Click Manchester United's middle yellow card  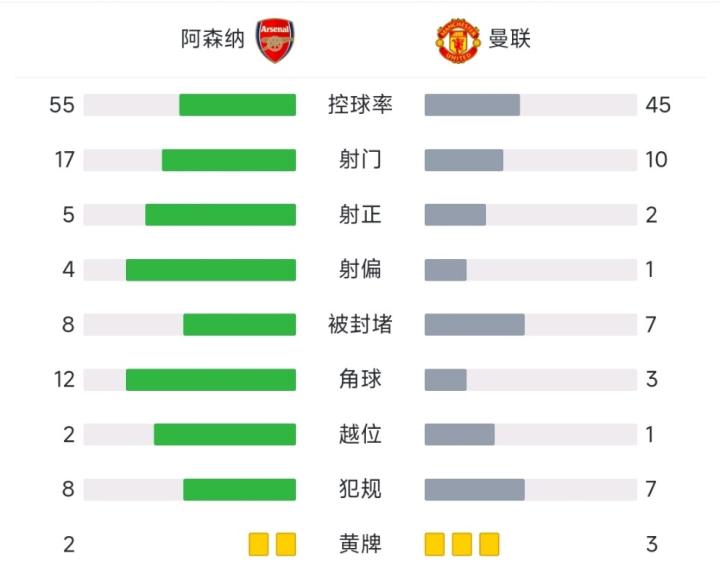tap(462, 544)
